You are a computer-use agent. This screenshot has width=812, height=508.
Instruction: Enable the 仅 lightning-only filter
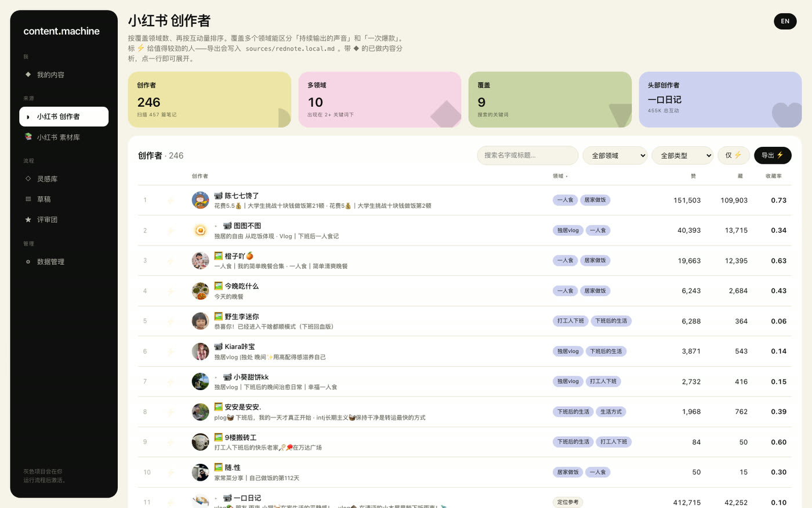point(734,156)
